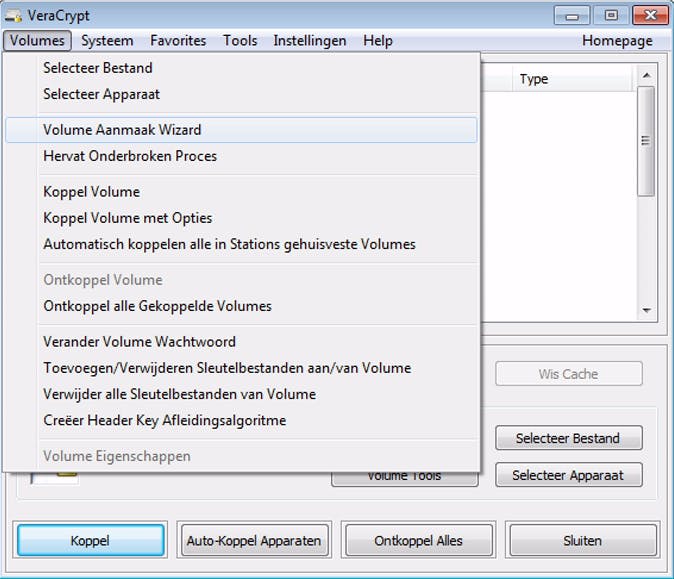Viewport: 674px width, 579px height.
Task: Click the Koppel button
Action: coord(90,540)
